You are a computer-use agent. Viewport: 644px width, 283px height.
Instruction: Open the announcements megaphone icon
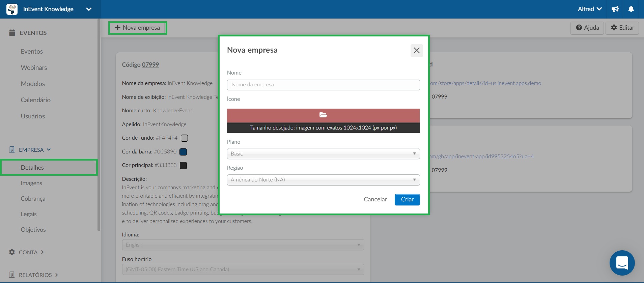pyautogui.click(x=615, y=9)
